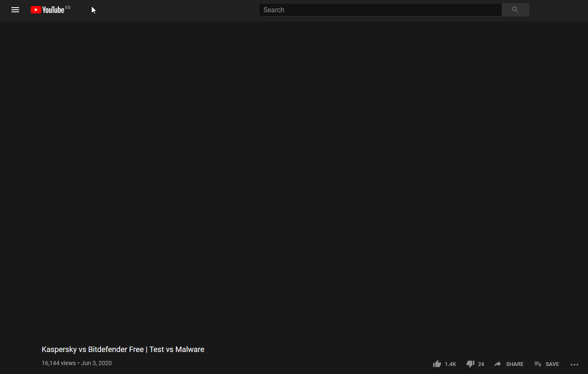This screenshot has width=588, height=374.
Task: Click the blank video player area
Action: (294, 180)
